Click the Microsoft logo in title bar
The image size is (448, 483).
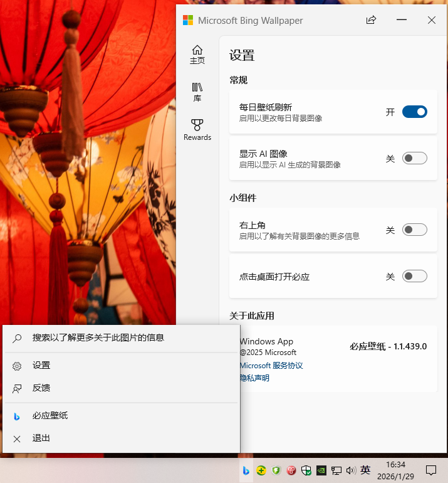(188, 20)
